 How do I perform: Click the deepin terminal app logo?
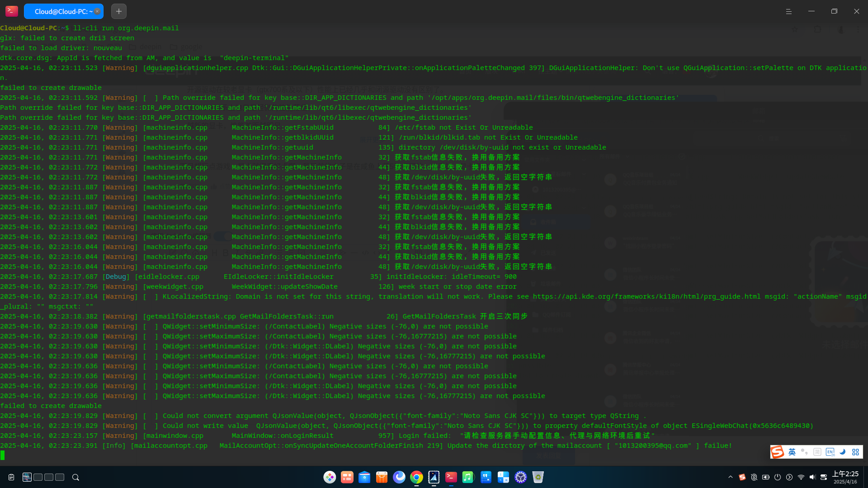coord(12,11)
